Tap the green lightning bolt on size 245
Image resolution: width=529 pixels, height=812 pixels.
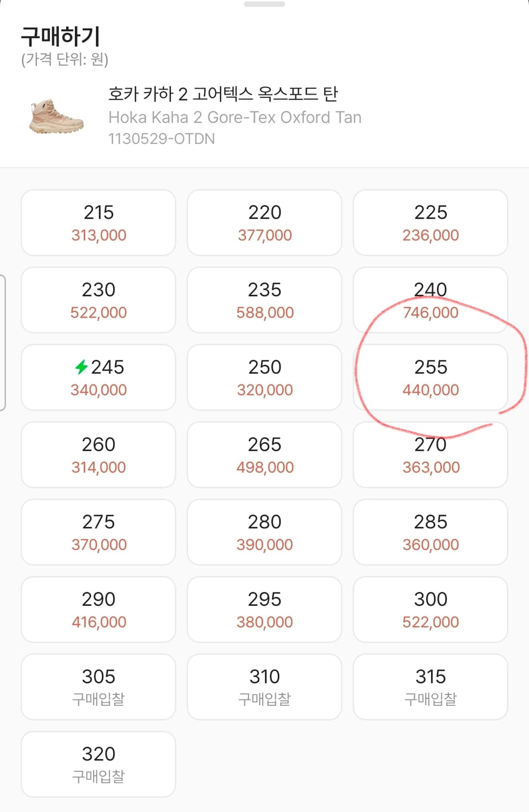point(81,367)
